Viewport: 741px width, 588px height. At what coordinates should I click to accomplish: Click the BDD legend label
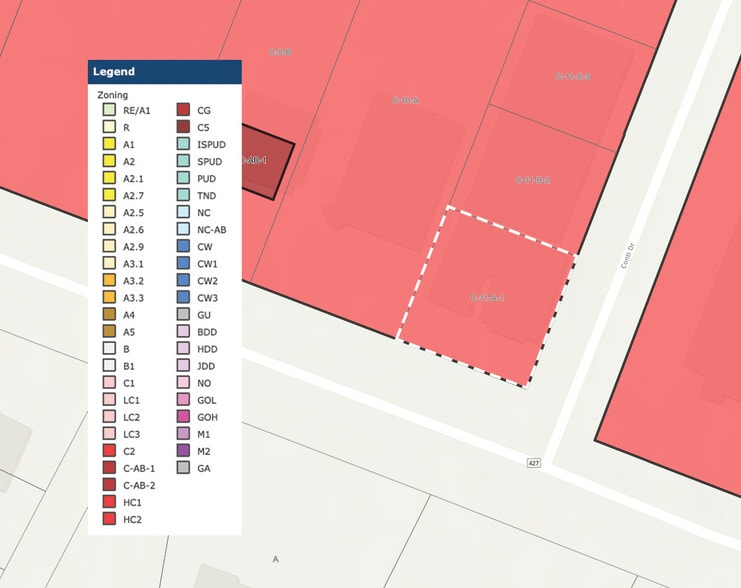click(x=207, y=332)
